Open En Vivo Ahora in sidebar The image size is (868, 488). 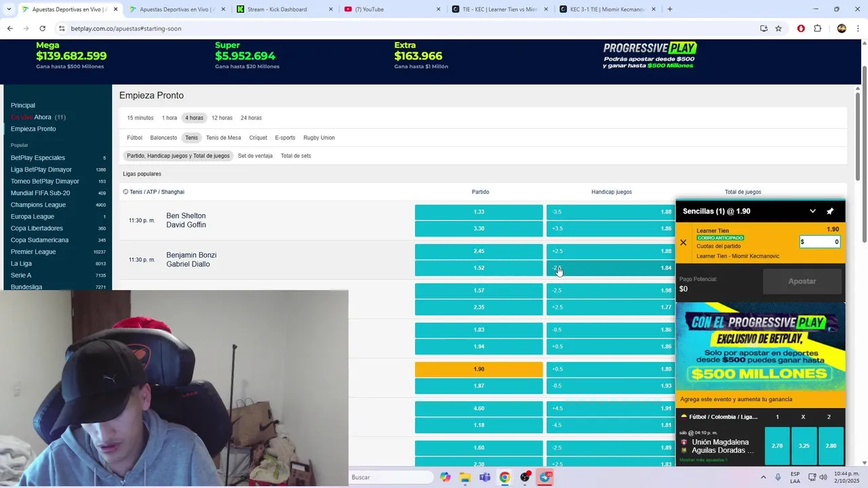(x=38, y=117)
